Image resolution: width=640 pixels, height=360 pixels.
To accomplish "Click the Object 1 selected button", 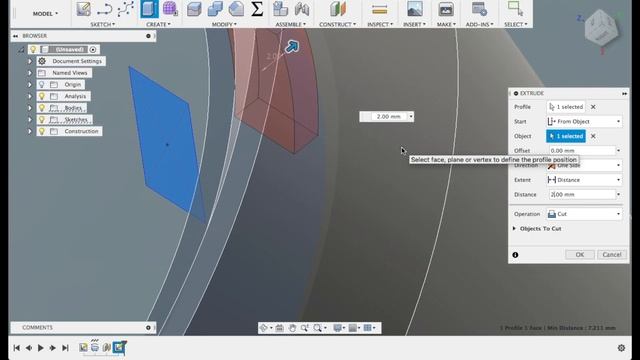I will tap(566, 136).
